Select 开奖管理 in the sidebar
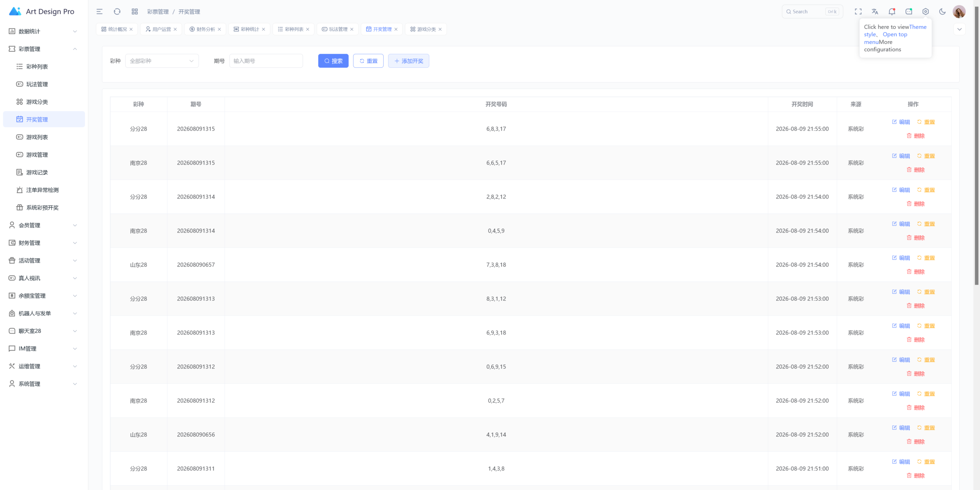Screen dimensions: 980x490 point(44,120)
